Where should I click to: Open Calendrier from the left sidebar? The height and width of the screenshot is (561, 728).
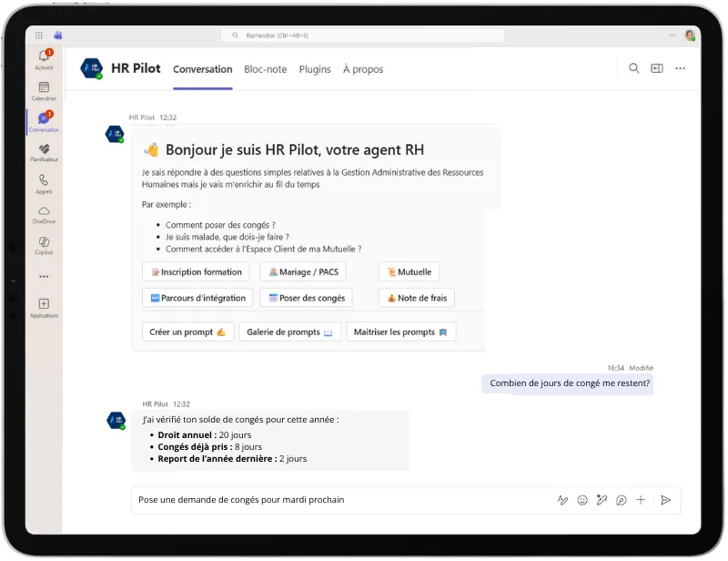tap(44, 90)
